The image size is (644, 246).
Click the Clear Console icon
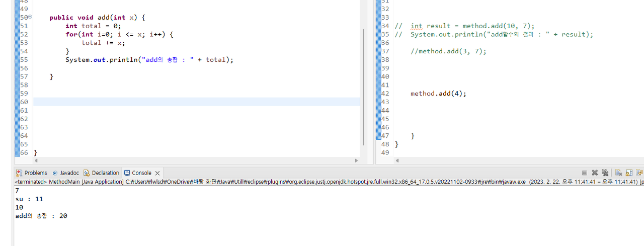point(619,173)
